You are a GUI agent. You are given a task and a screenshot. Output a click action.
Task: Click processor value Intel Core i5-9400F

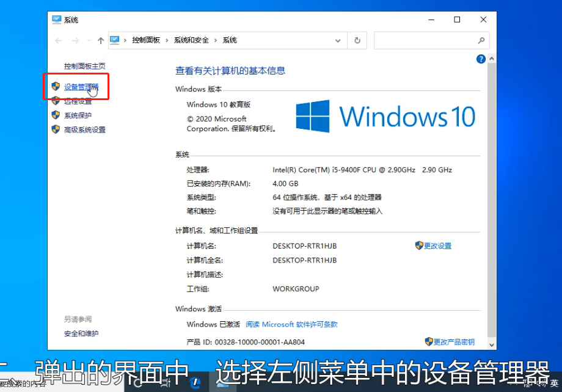(362, 170)
